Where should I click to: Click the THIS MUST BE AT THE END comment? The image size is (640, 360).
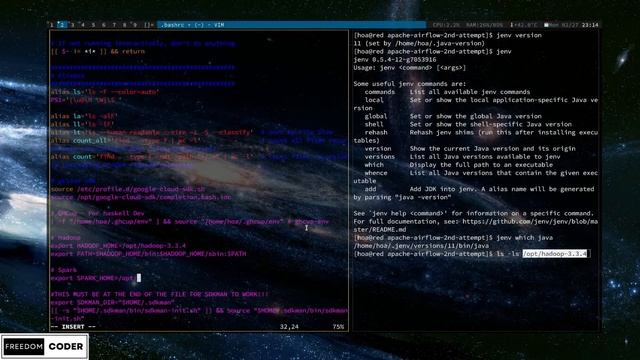pos(160,294)
